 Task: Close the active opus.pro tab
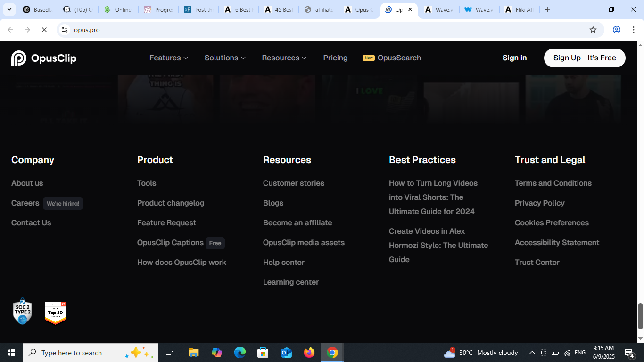410,9
